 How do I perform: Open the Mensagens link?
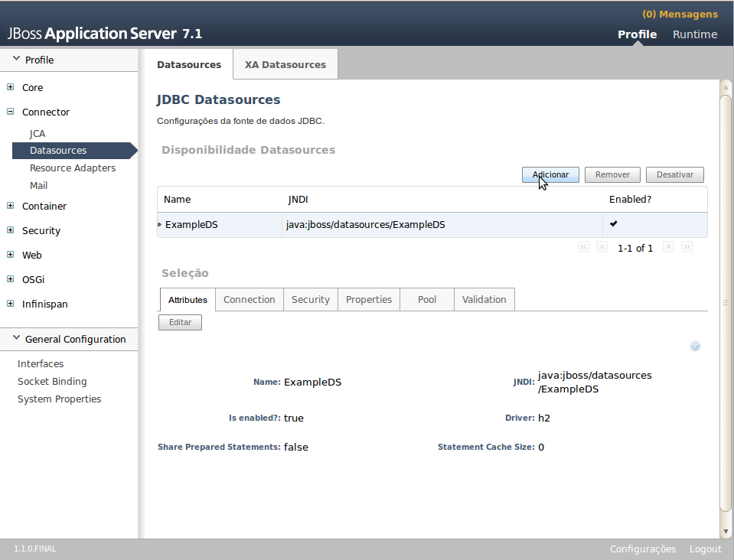[680, 14]
